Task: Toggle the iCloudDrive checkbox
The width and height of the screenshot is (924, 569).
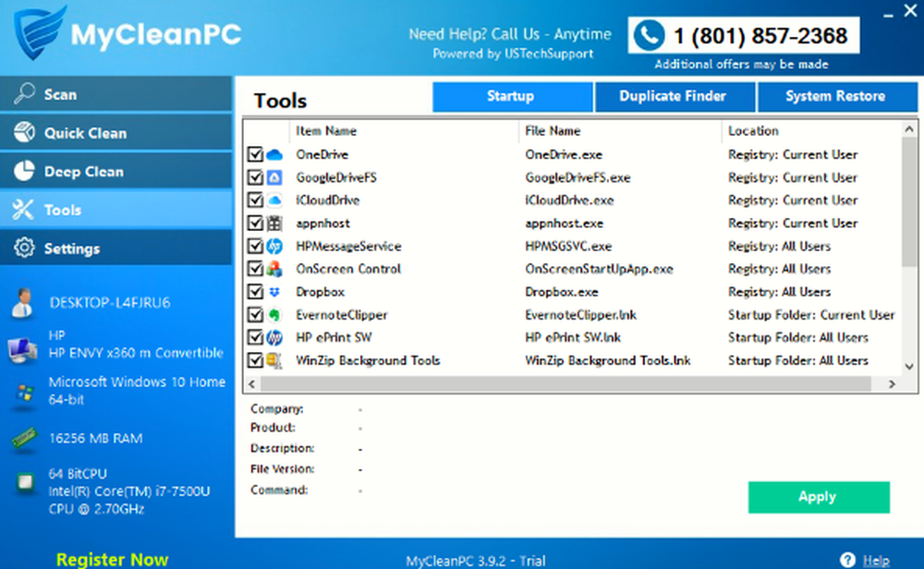Action: tap(255, 200)
